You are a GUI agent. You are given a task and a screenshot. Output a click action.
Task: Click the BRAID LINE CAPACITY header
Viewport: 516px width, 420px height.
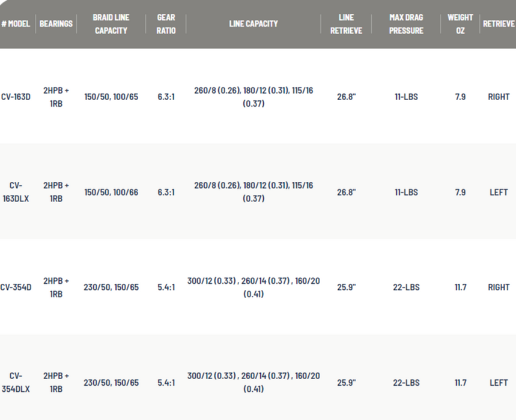tap(111, 24)
